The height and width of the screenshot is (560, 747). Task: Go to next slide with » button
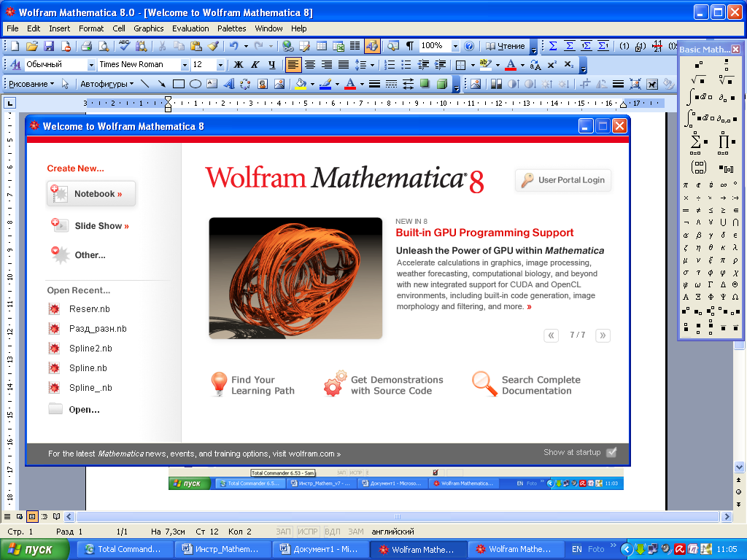pos(603,335)
